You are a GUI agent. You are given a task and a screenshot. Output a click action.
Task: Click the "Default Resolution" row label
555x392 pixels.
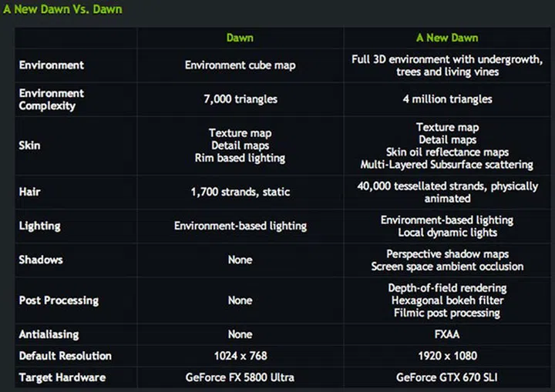click(66, 356)
